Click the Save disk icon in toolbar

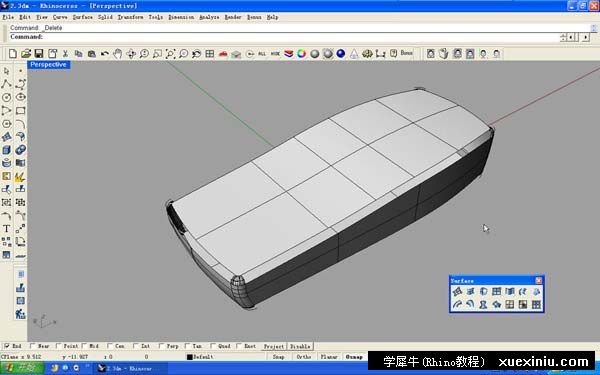[x=39, y=54]
